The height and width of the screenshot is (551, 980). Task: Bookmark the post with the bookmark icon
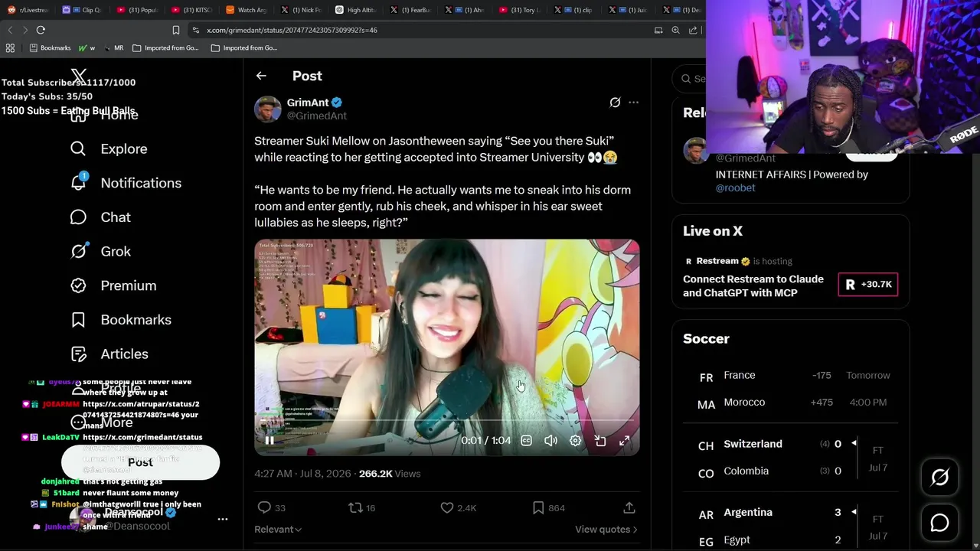[x=538, y=507]
